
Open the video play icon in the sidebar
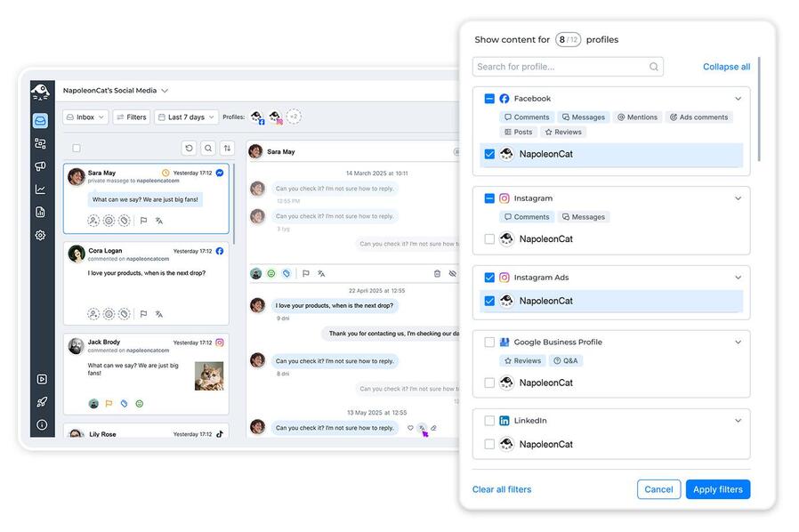coord(42,379)
